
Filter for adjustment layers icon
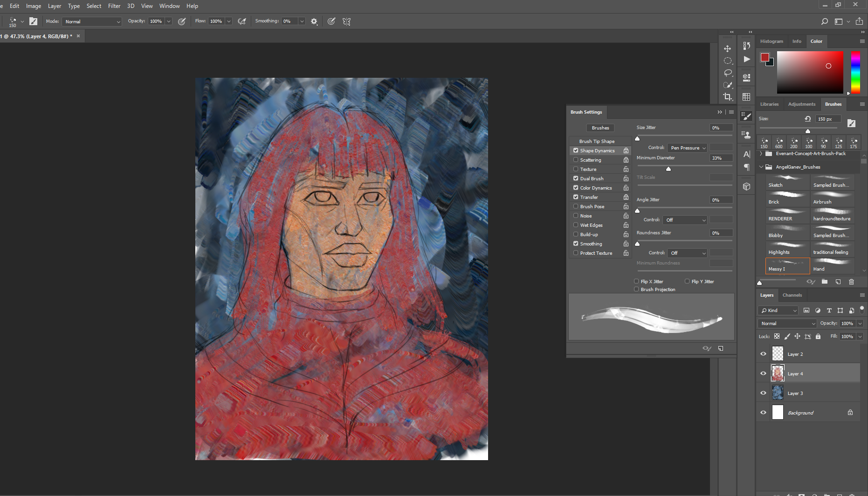818,310
